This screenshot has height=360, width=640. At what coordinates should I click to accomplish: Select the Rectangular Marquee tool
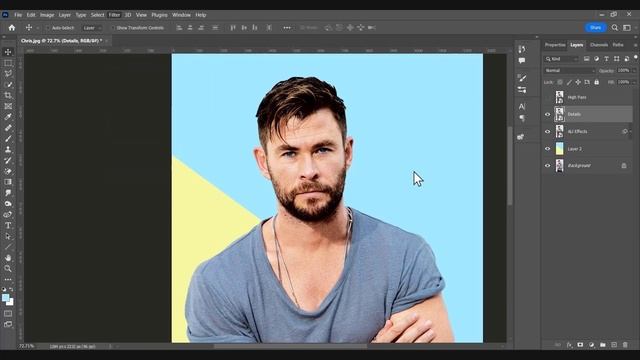(8, 63)
